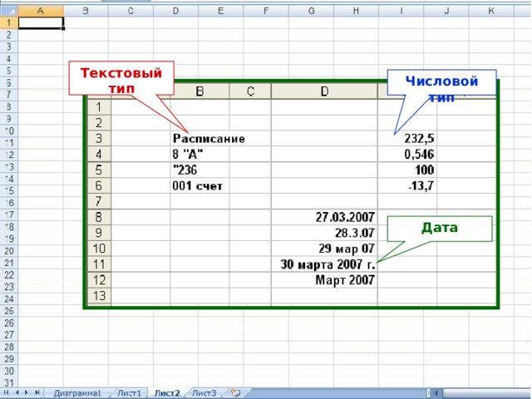Image resolution: width=532 pixels, height=399 pixels.
Task: Click the number value -13,7
Action: coord(421,186)
